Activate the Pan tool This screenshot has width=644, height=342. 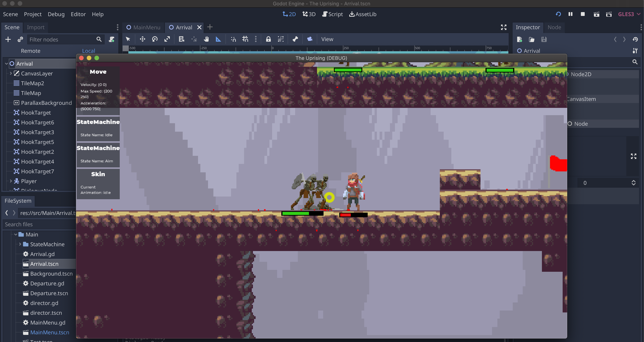(x=206, y=39)
